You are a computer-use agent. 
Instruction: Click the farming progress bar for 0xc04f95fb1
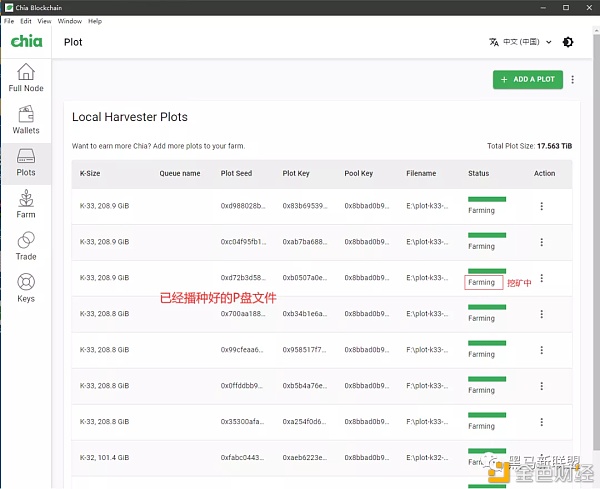coord(487,235)
